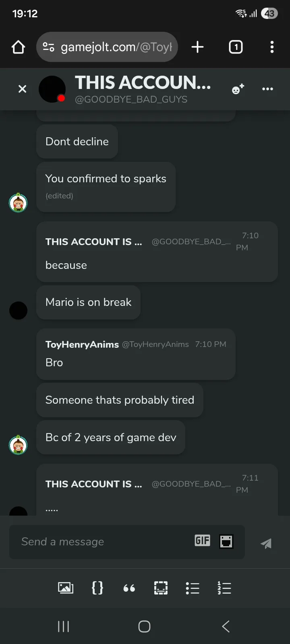Image resolution: width=290 pixels, height=644 pixels.
Task: Insert an image into the message
Action: point(66,588)
